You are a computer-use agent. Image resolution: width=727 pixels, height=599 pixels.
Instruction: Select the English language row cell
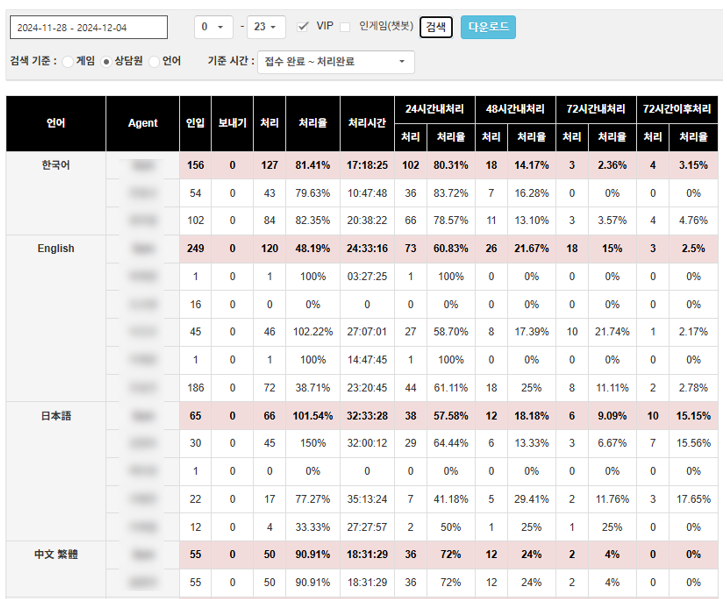click(56, 249)
